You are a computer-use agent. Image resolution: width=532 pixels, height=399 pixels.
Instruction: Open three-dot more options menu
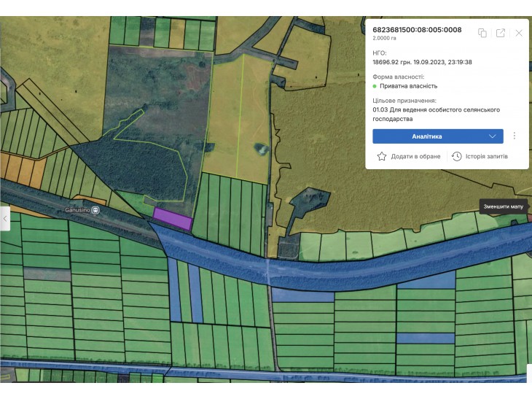click(x=515, y=136)
